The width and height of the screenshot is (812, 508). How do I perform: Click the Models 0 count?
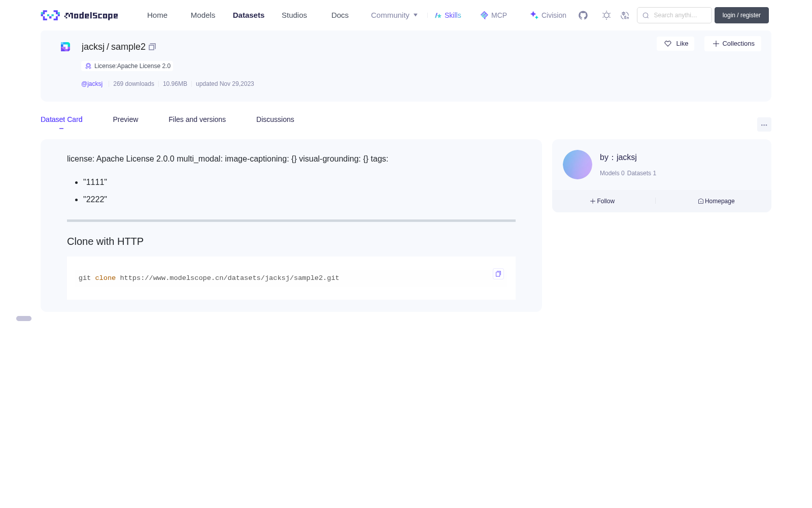tap(612, 173)
